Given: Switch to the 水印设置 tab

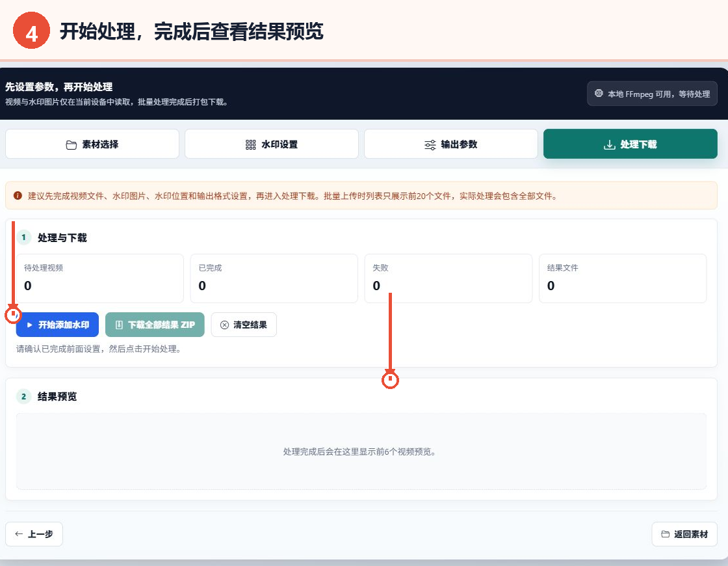Looking at the screenshot, I should [x=272, y=144].
